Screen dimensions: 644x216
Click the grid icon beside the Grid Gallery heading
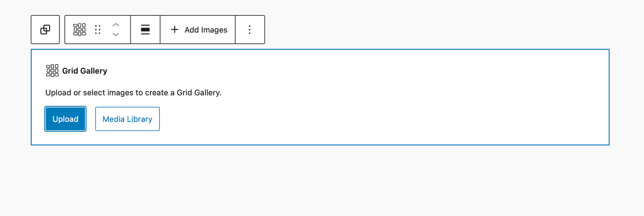coord(52,71)
